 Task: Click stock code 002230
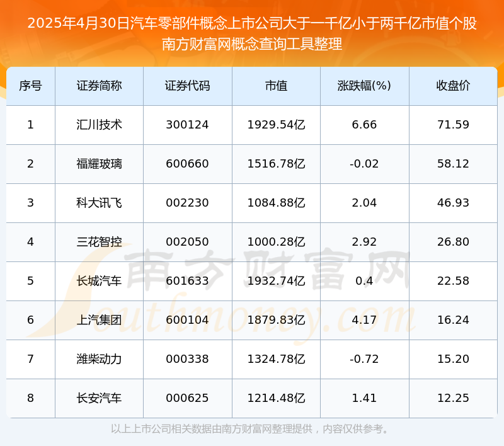click(187, 203)
